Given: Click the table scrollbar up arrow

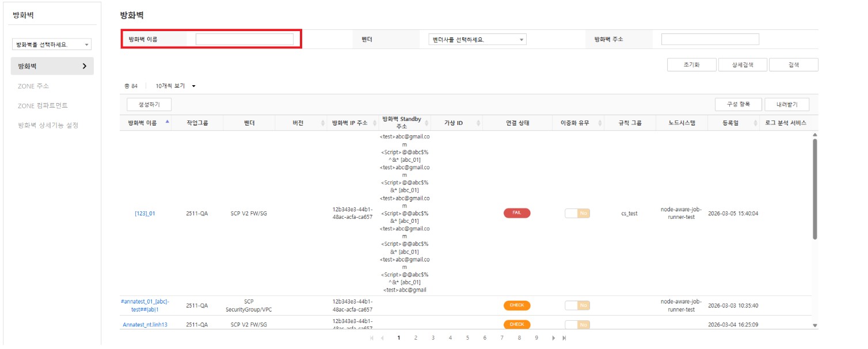Looking at the screenshot, I should 814,135.
